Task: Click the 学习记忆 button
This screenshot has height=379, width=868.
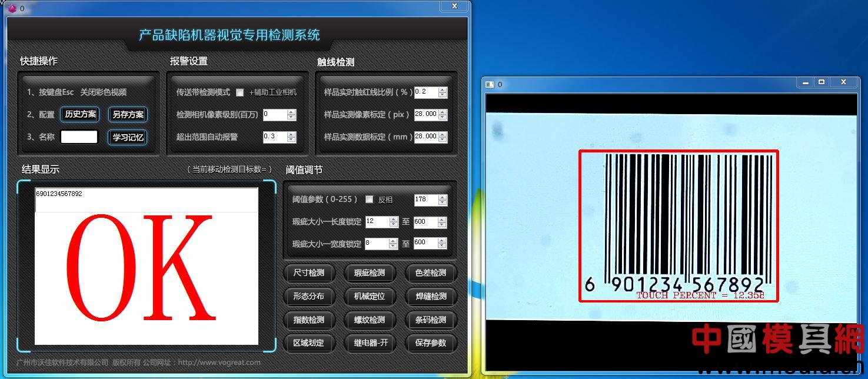Action: pos(128,137)
